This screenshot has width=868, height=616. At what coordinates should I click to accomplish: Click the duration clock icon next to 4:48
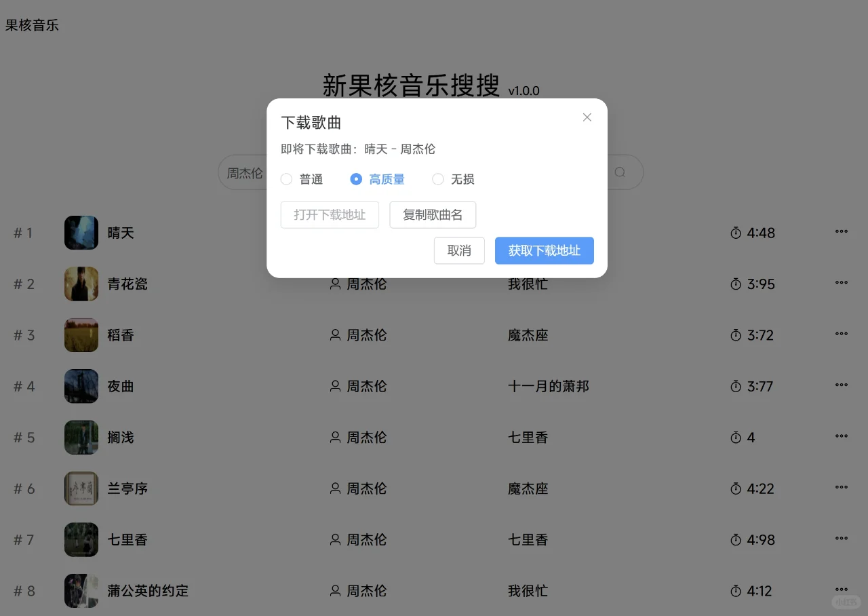tap(736, 232)
